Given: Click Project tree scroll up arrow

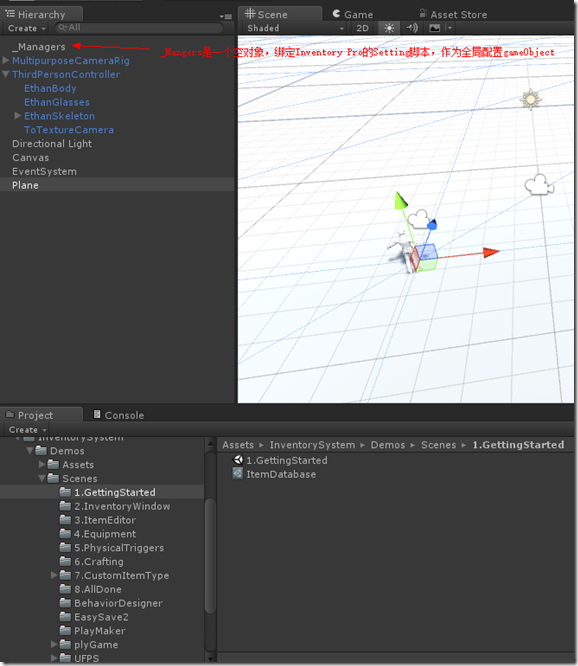Looking at the screenshot, I should click(210, 444).
